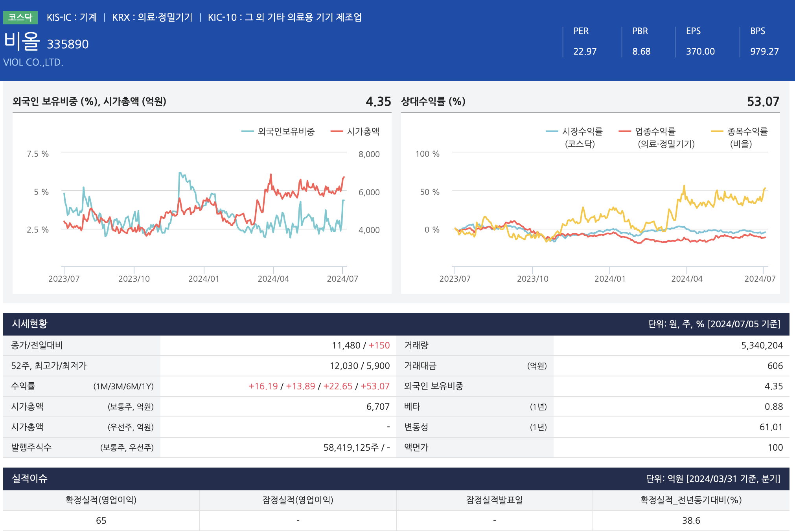Click the PER value 22.97

coord(585,51)
